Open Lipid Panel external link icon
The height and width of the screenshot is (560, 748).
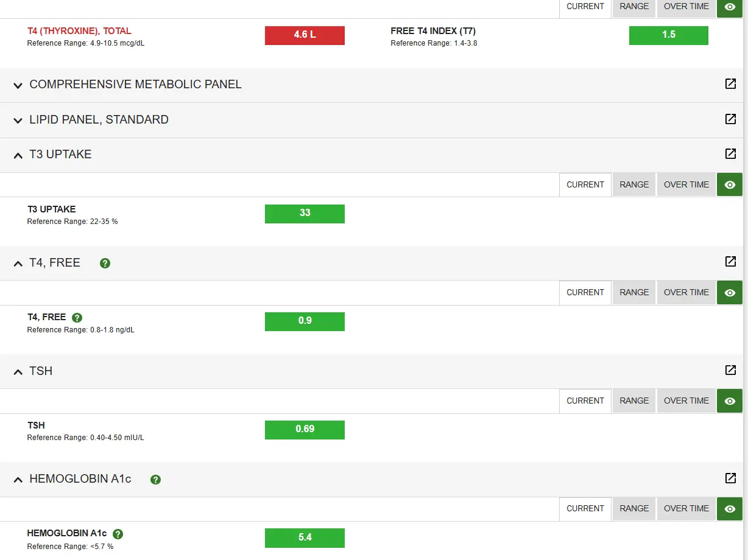point(730,119)
